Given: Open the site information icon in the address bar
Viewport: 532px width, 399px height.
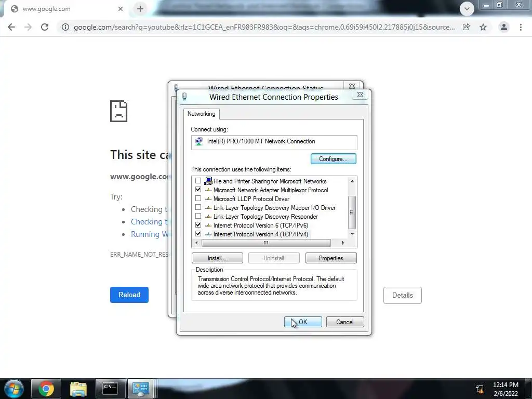Looking at the screenshot, I should coord(65,27).
